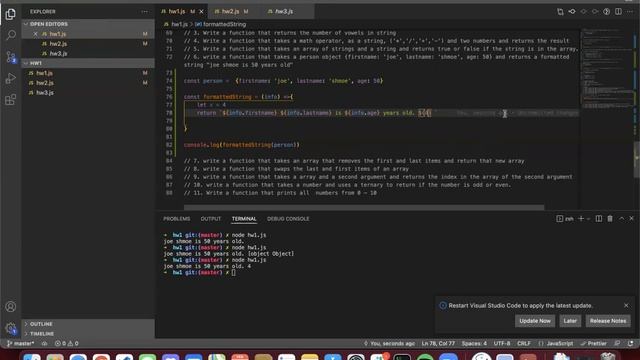Close the terminal panel
This screenshot has width=640, height=360.
coord(631,219)
